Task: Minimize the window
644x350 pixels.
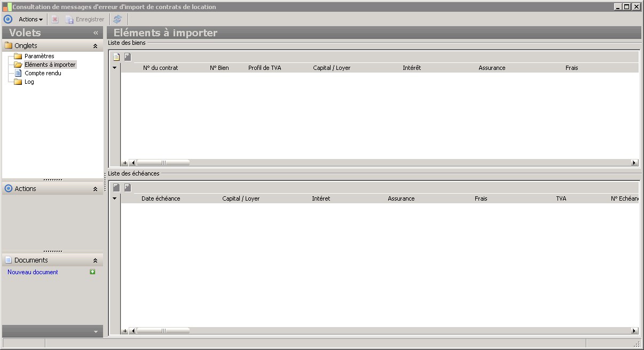Action: (618, 7)
